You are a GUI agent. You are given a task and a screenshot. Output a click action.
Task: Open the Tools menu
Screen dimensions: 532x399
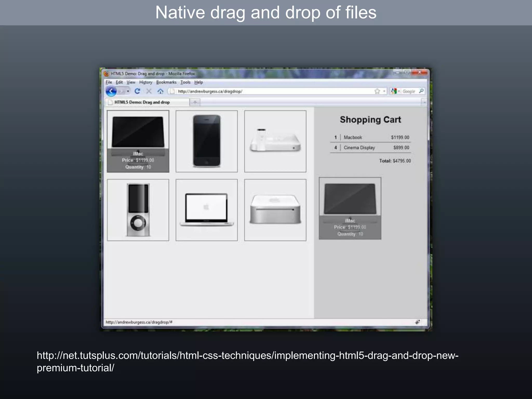(185, 82)
